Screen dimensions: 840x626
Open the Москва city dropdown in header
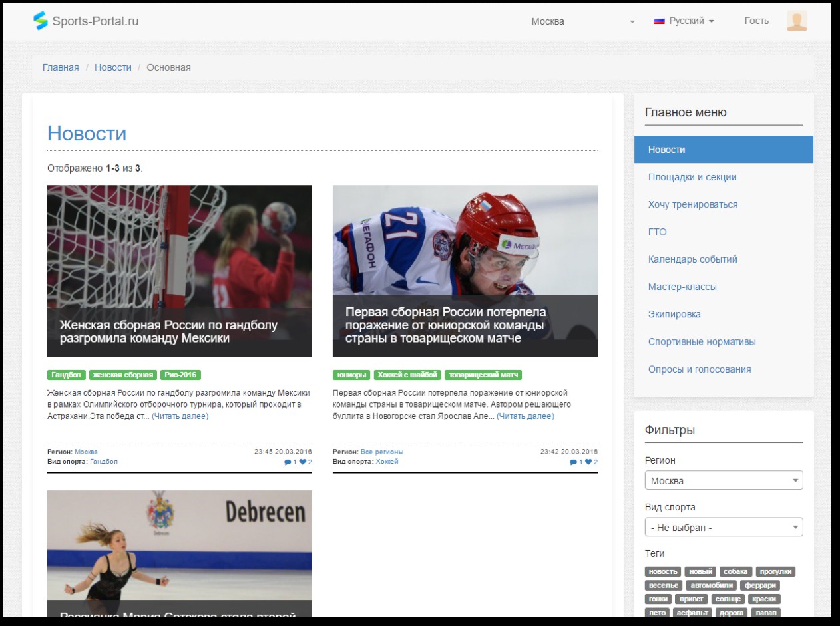coord(582,21)
